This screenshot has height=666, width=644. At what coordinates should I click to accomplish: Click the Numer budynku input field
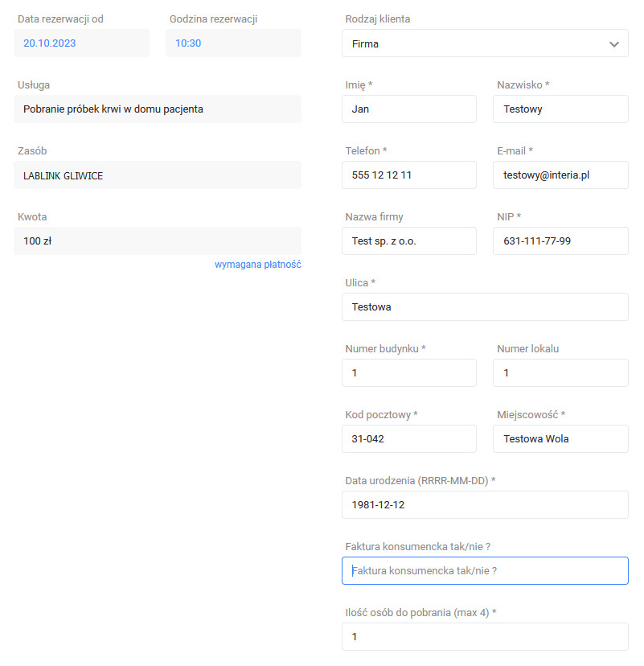(408, 373)
